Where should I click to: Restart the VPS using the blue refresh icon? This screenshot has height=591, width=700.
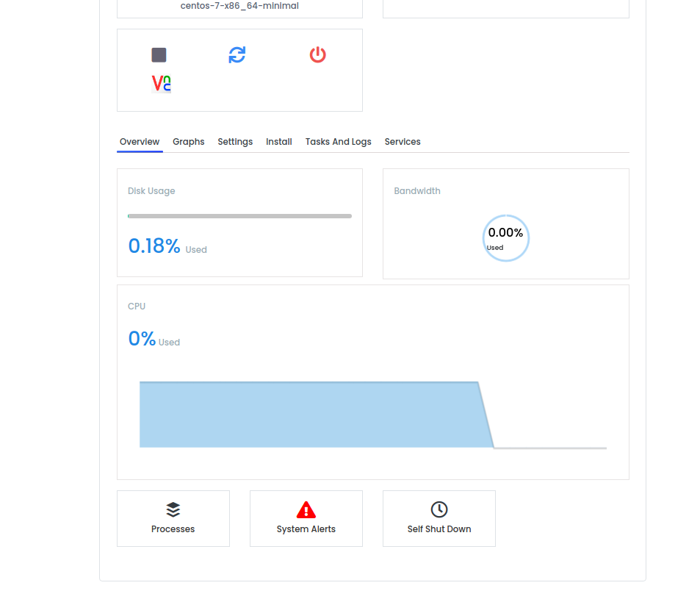237,55
